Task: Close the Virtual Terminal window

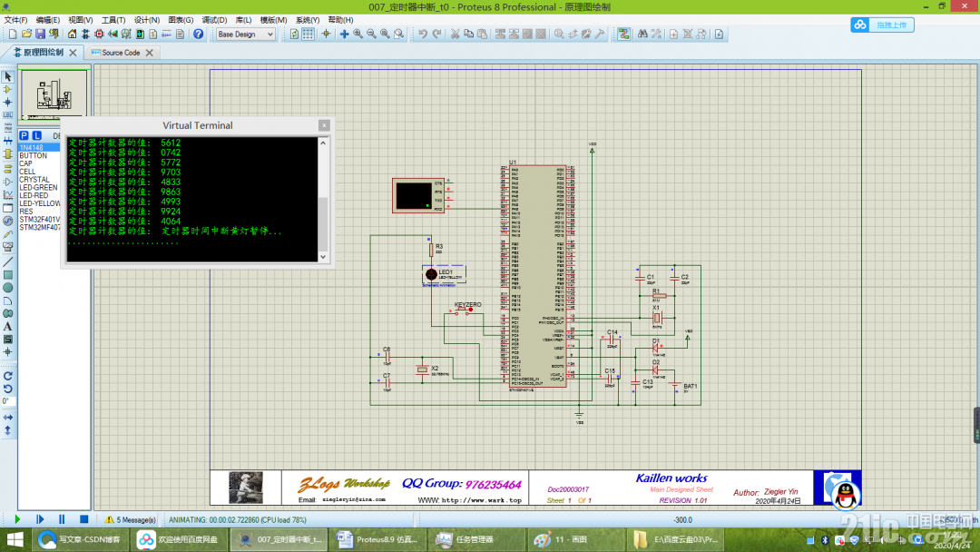Action: pyautogui.click(x=324, y=125)
